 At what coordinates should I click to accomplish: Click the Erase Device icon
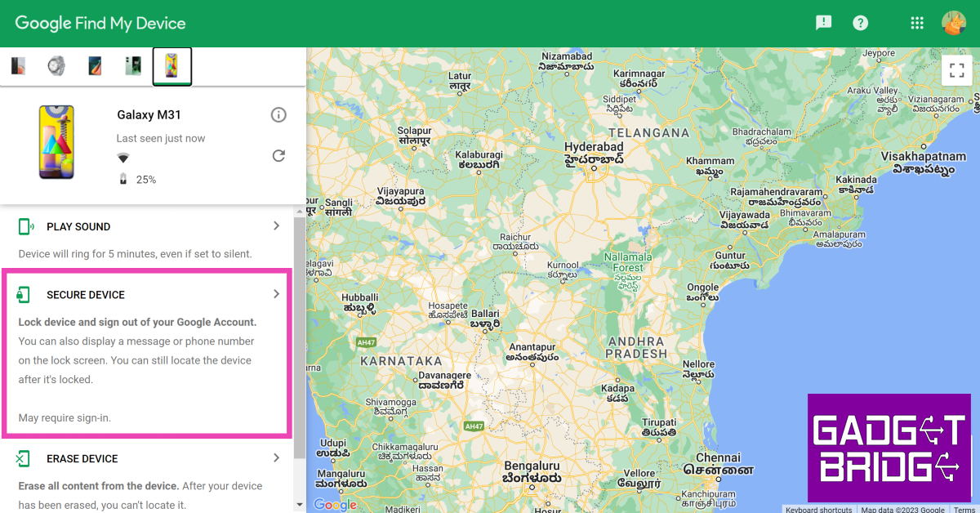(x=24, y=459)
